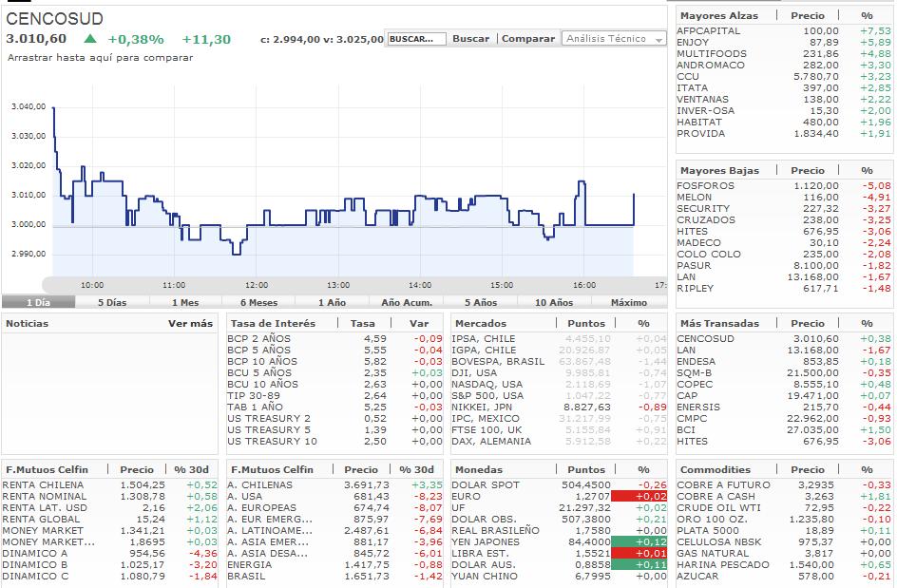Screen dimensions: 897x588
Task: Click the green up-arrow price indicator
Action: tap(90, 39)
